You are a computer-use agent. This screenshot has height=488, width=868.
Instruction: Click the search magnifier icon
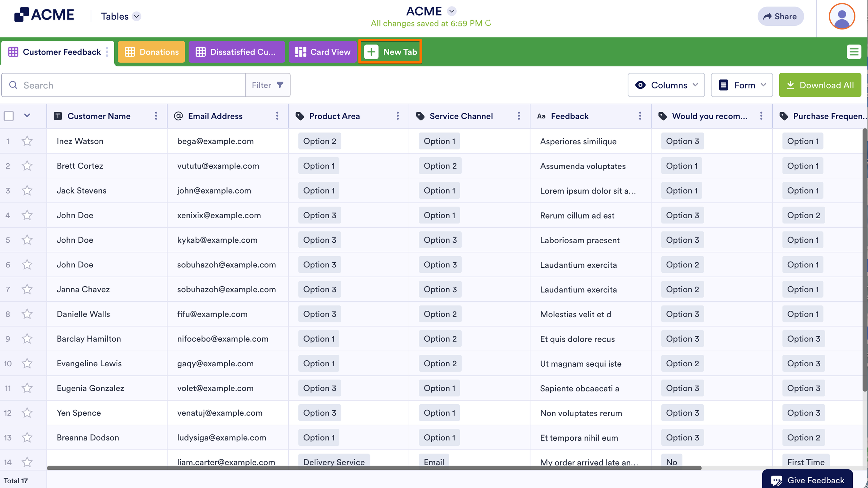point(13,85)
